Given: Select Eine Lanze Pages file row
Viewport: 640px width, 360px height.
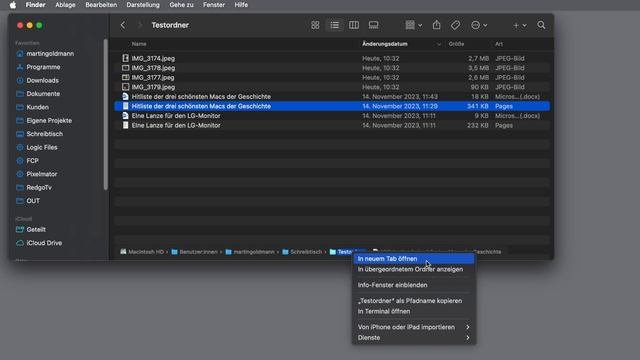Looking at the screenshot, I should tap(332, 125).
